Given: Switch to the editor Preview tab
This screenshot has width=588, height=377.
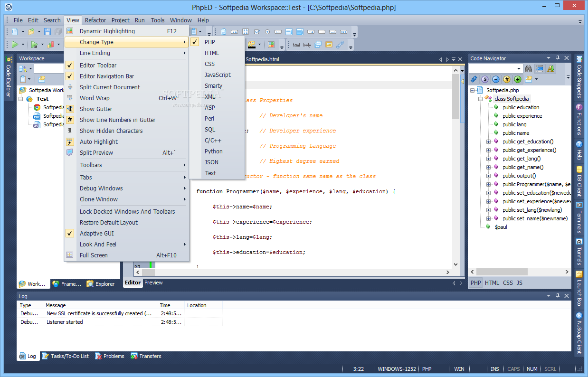Looking at the screenshot, I should point(153,283).
